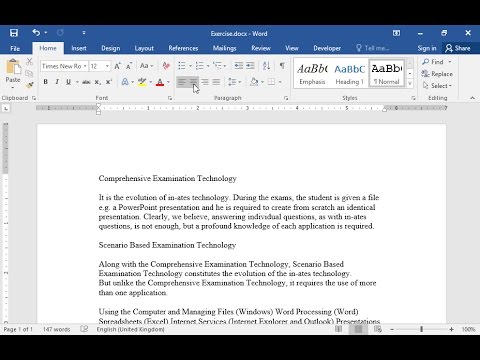
Task: Activate the Format Painter brush
Action: point(29,85)
